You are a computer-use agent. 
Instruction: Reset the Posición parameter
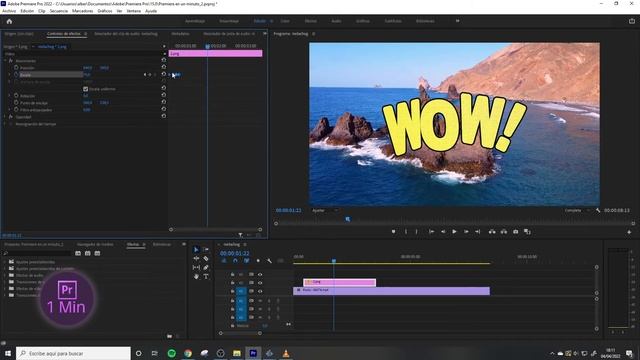click(164, 68)
